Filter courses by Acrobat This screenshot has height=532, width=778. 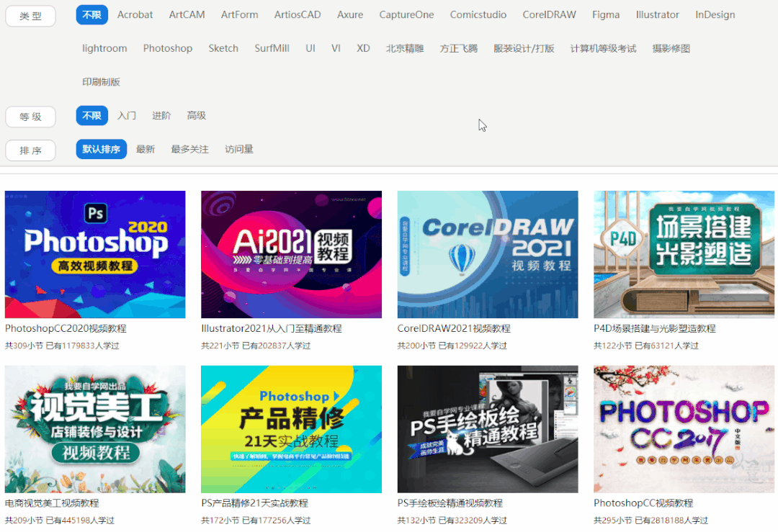135,15
